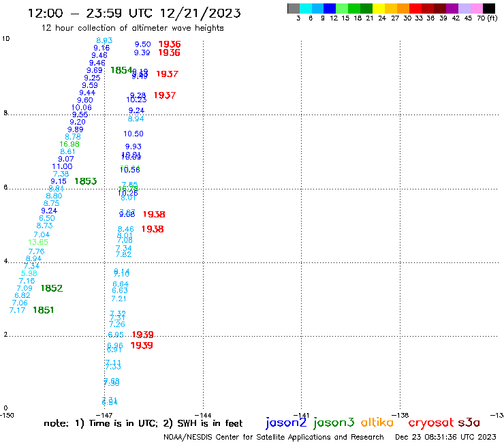Click the purple swatch in the color legend
504x443 pixels.
pos(452,8)
